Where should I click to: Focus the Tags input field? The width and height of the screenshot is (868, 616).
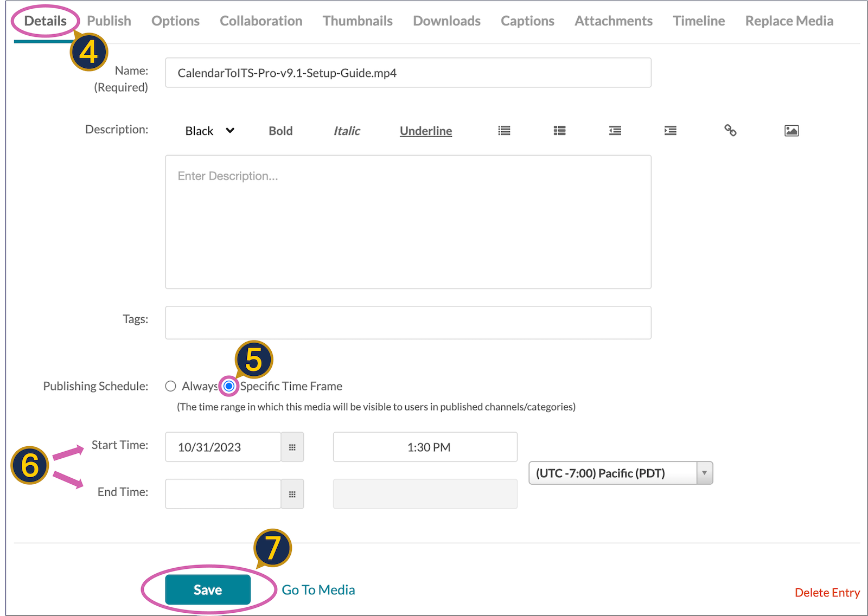tap(408, 323)
